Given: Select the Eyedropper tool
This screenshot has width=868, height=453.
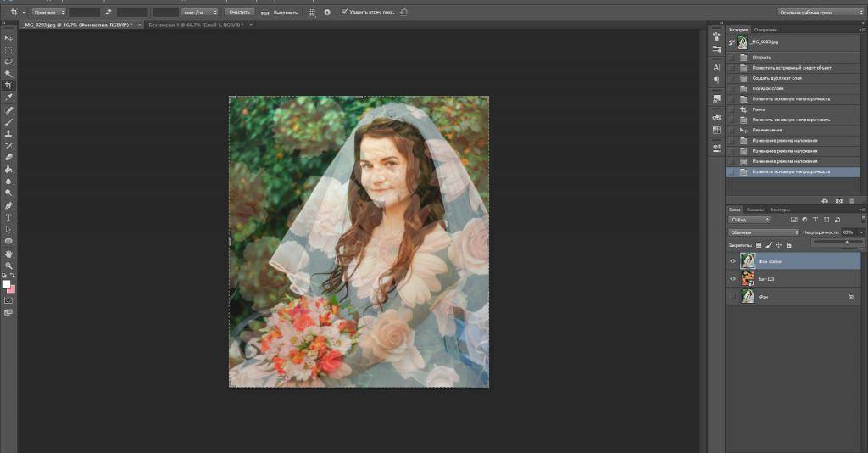Looking at the screenshot, I should (8, 98).
